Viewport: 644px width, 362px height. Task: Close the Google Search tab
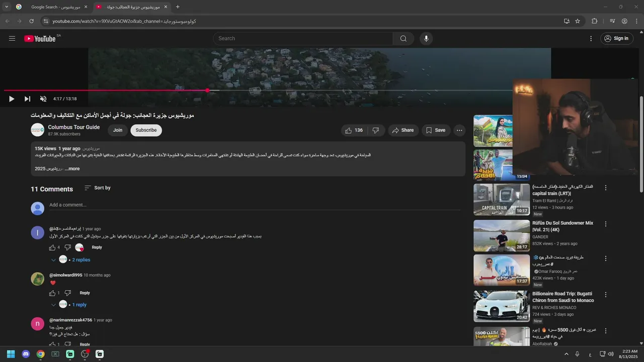click(86, 7)
